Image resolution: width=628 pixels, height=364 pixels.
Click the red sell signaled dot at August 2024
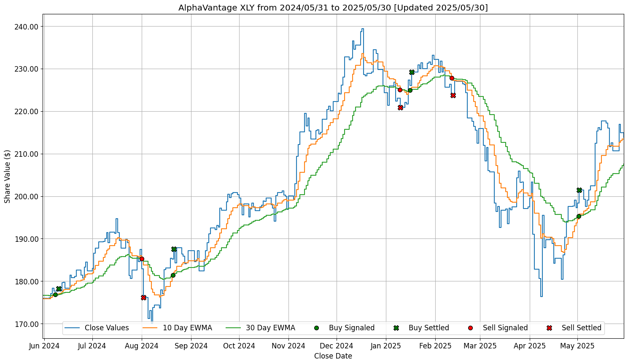tap(142, 259)
